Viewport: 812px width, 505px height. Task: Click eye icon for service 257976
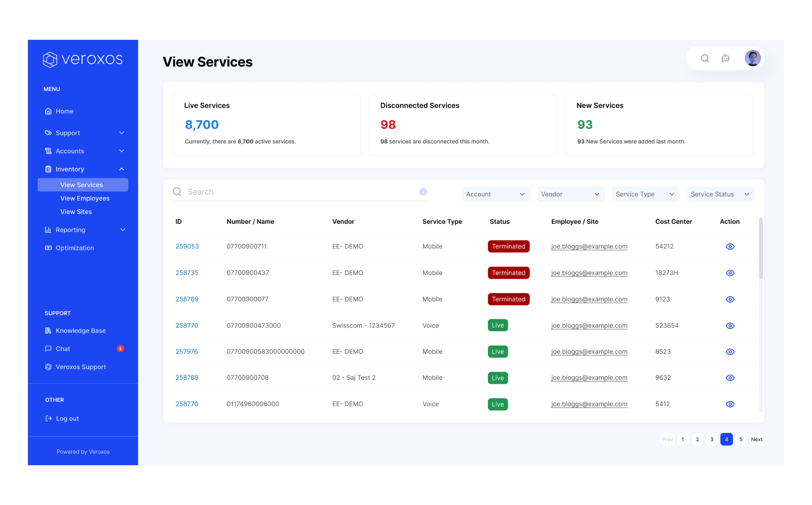pos(730,352)
